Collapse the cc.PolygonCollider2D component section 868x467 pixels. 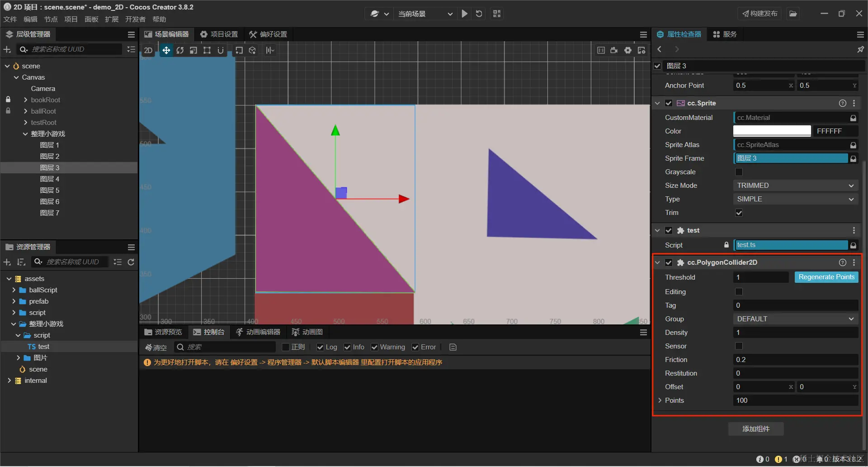(x=658, y=262)
